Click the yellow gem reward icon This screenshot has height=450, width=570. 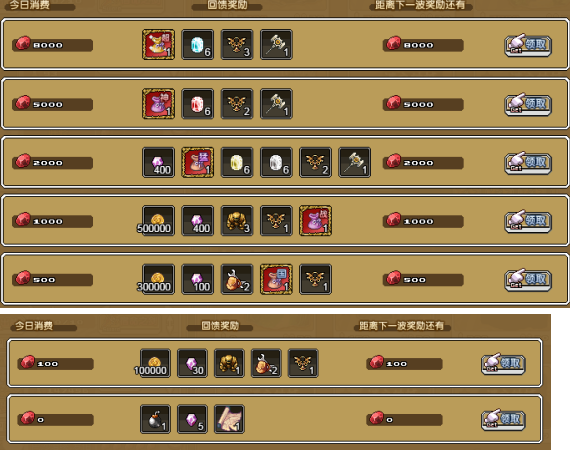237,162
